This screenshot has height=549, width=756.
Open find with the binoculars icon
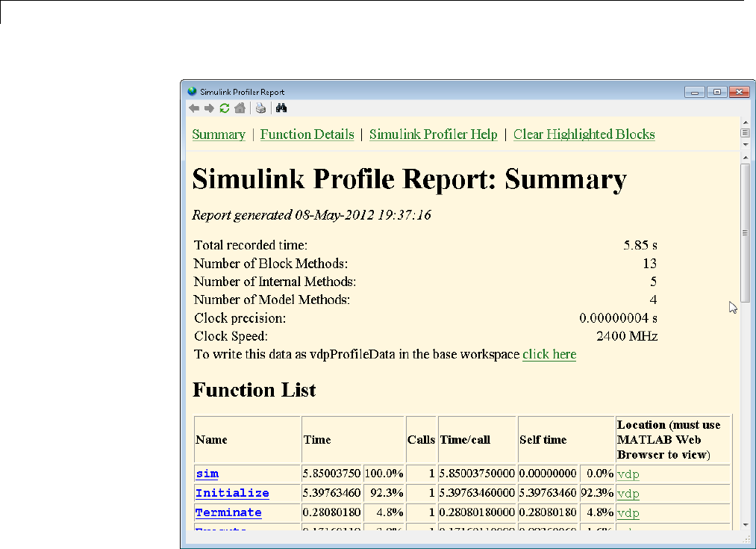click(x=281, y=108)
